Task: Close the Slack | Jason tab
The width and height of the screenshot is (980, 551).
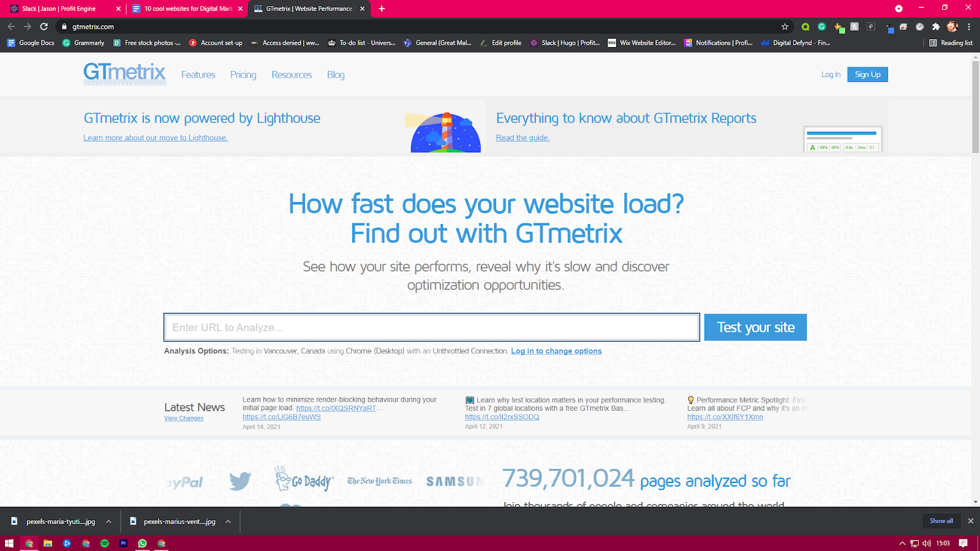Action: [118, 9]
